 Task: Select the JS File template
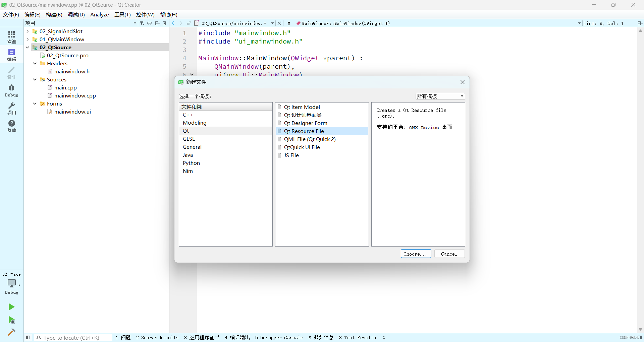322,155
